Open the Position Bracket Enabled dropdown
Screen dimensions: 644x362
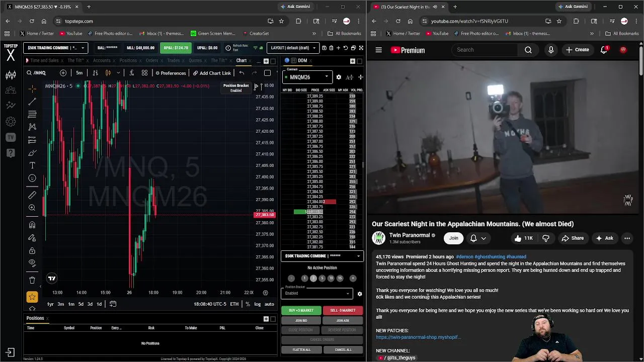click(x=316, y=293)
